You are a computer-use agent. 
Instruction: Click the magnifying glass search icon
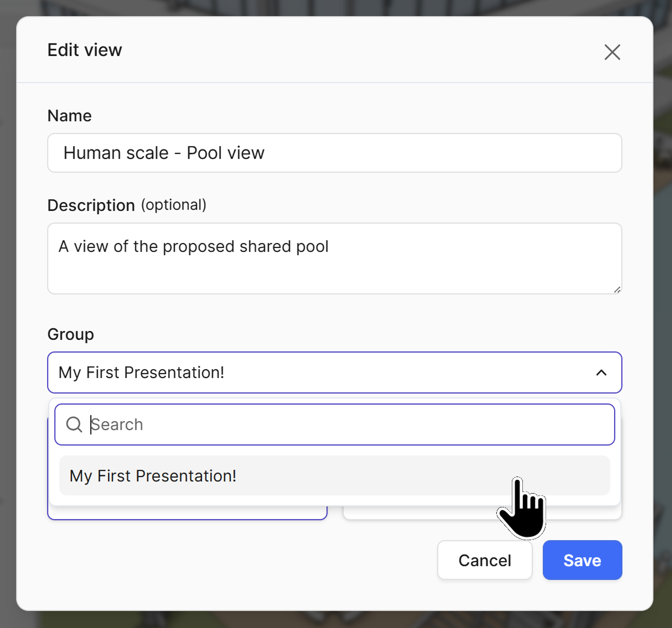click(x=74, y=424)
